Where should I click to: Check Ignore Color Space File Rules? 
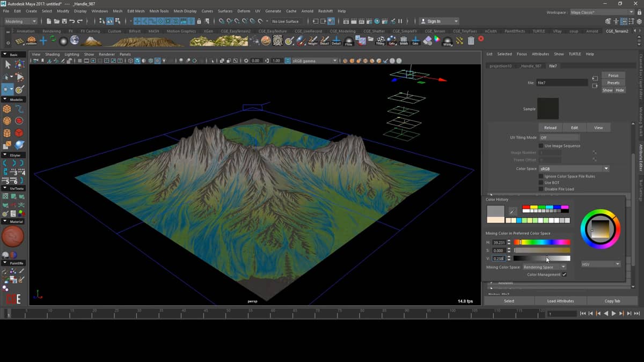(541, 176)
